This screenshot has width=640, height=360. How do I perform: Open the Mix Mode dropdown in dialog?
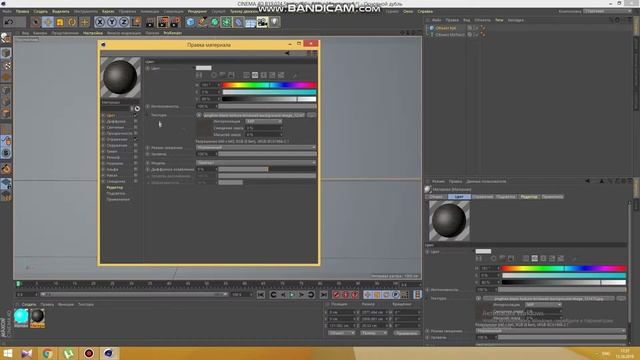pyautogui.click(x=256, y=147)
